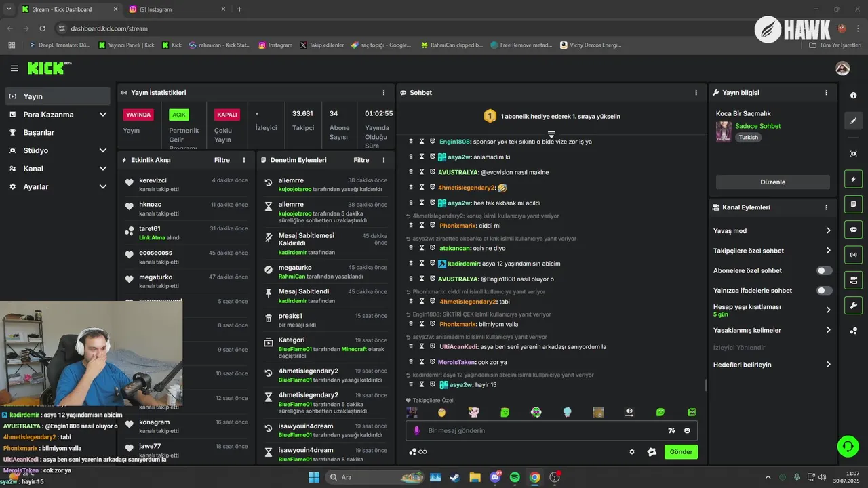
Task: Expand the Kanal sidebar section
Action: [58, 169]
